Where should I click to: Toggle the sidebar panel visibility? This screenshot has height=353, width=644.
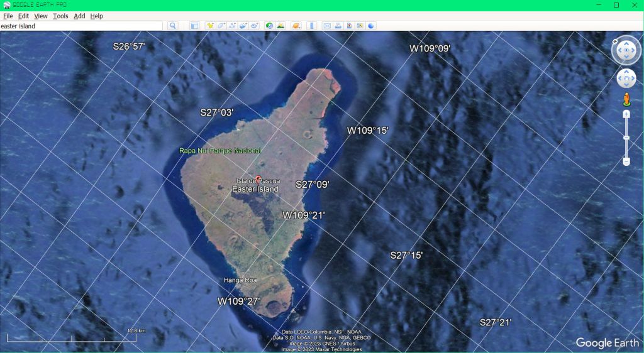point(194,26)
